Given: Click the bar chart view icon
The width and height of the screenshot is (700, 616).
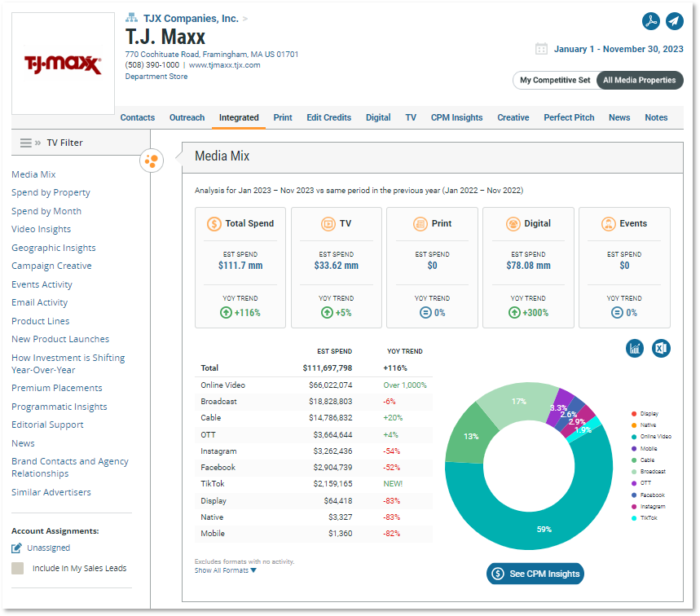Looking at the screenshot, I should click(634, 348).
